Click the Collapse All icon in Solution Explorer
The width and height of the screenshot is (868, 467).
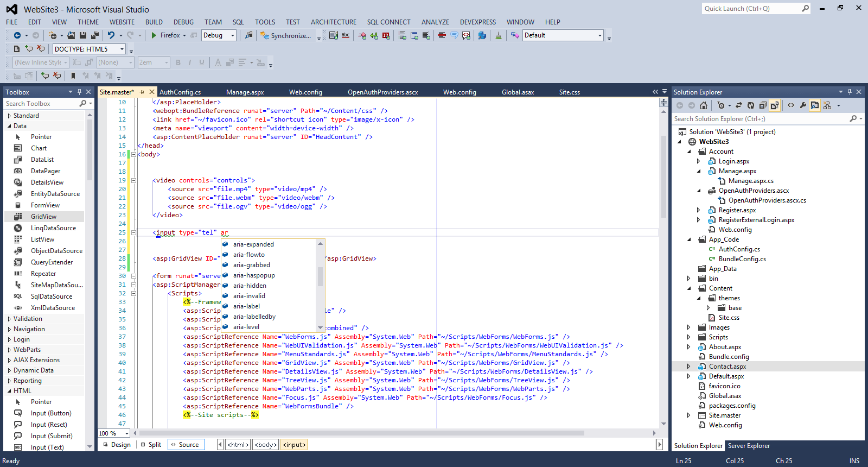[763, 105]
